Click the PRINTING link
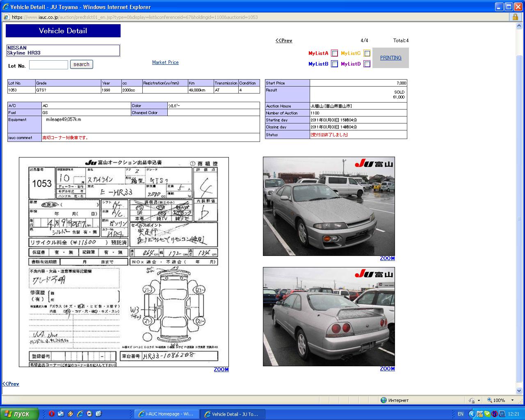This screenshot has width=525, height=420. (391, 58)
